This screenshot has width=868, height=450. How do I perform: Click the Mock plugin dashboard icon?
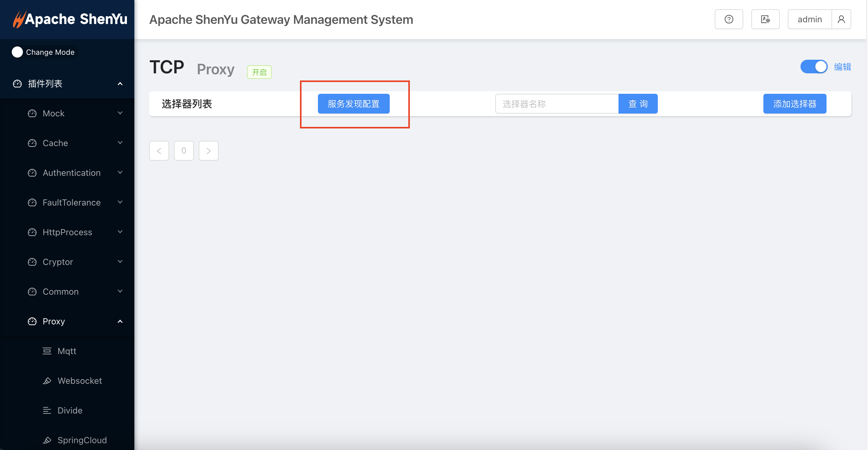(x=32, y=114)
